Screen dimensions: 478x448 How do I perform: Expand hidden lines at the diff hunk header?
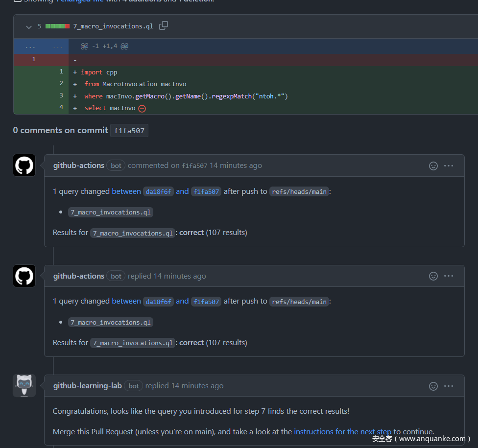point(30,47)
